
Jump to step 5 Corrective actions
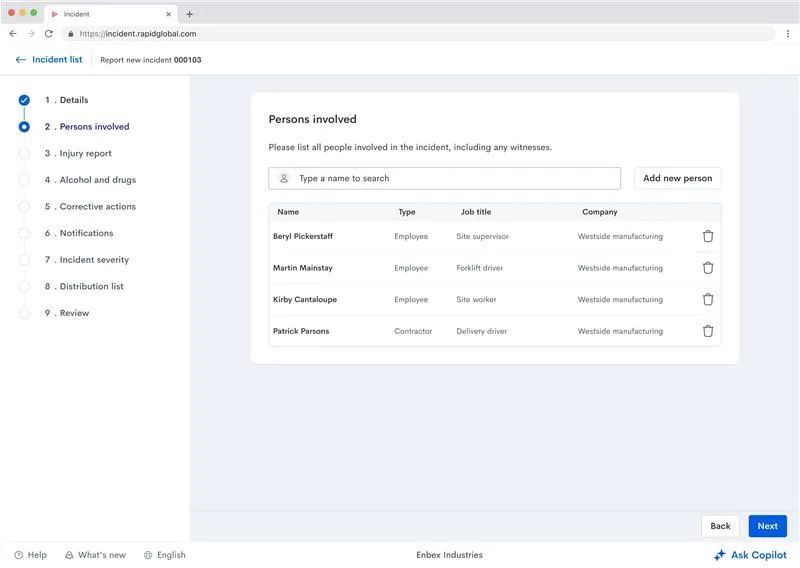click(x=90, y=206)
